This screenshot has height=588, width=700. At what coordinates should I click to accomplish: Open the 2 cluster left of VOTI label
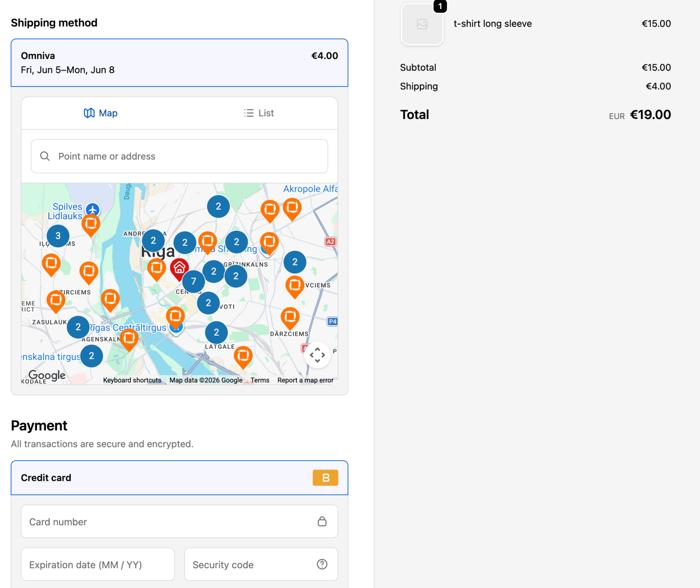[x=208, y=303]
